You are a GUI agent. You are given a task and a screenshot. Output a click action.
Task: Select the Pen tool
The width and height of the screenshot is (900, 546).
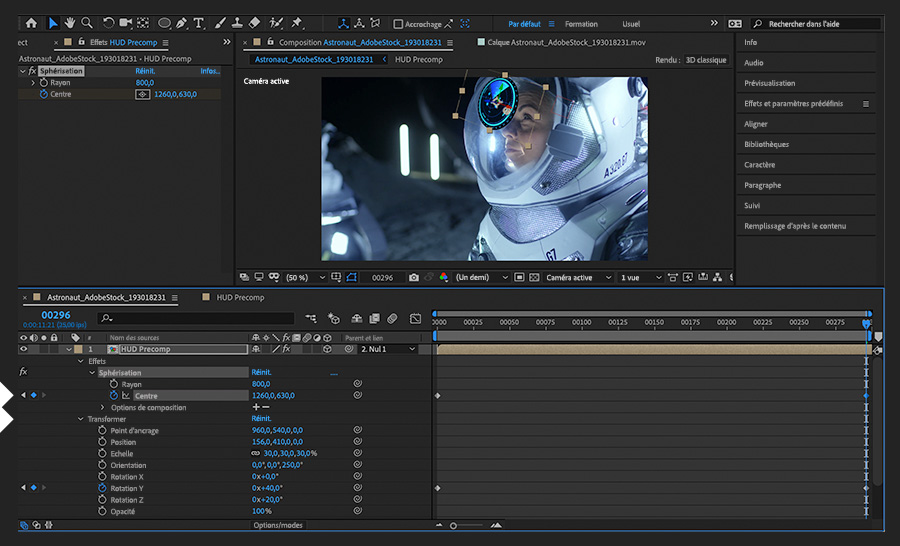[180, 22]
